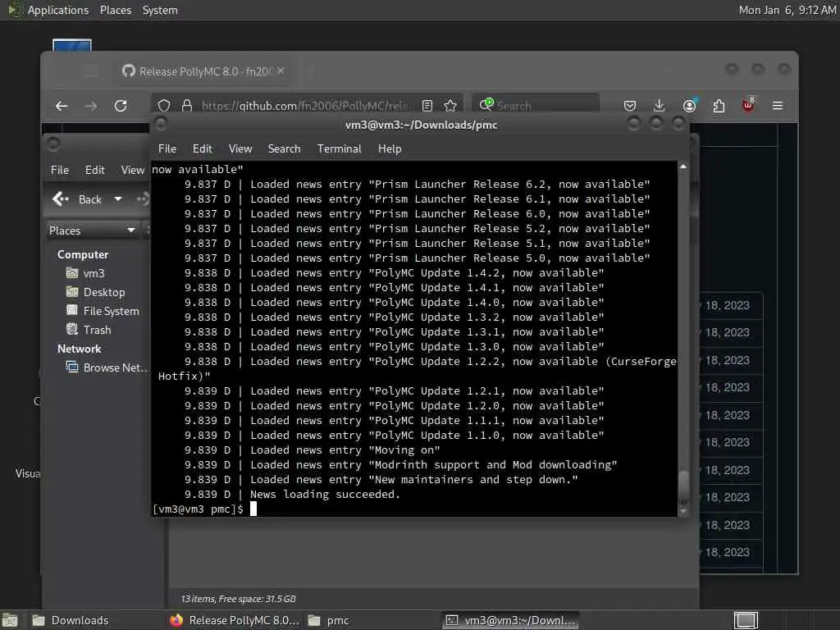Open the Firefox extensions puzzle icon
Image resolution: width=840 pixels, height=630 pixels.
pyautogui.click(x=719, y=106)
